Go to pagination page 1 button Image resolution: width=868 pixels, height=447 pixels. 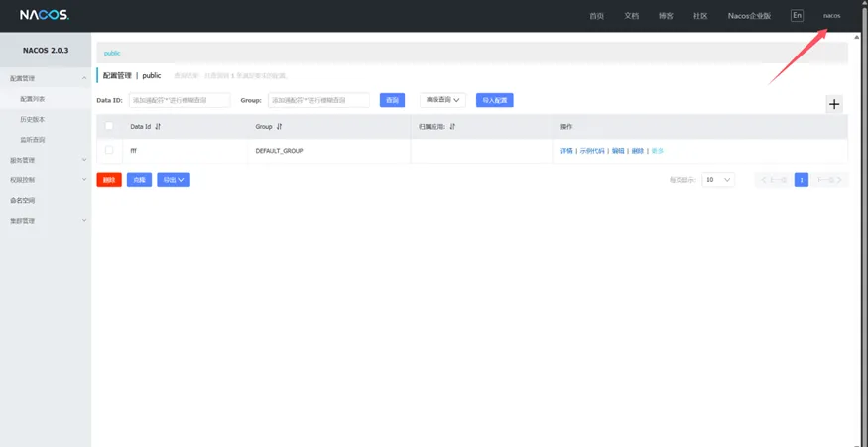pyautogui.click(x=801, y=180)
